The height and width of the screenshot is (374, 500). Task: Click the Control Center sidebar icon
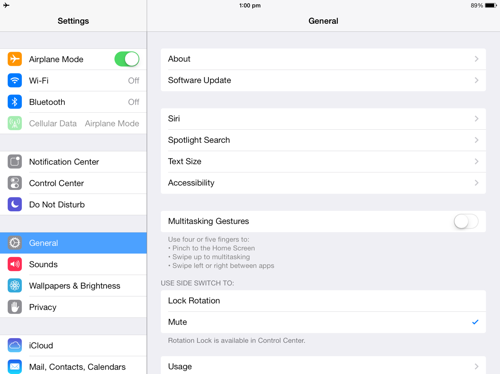click(15, 183)
